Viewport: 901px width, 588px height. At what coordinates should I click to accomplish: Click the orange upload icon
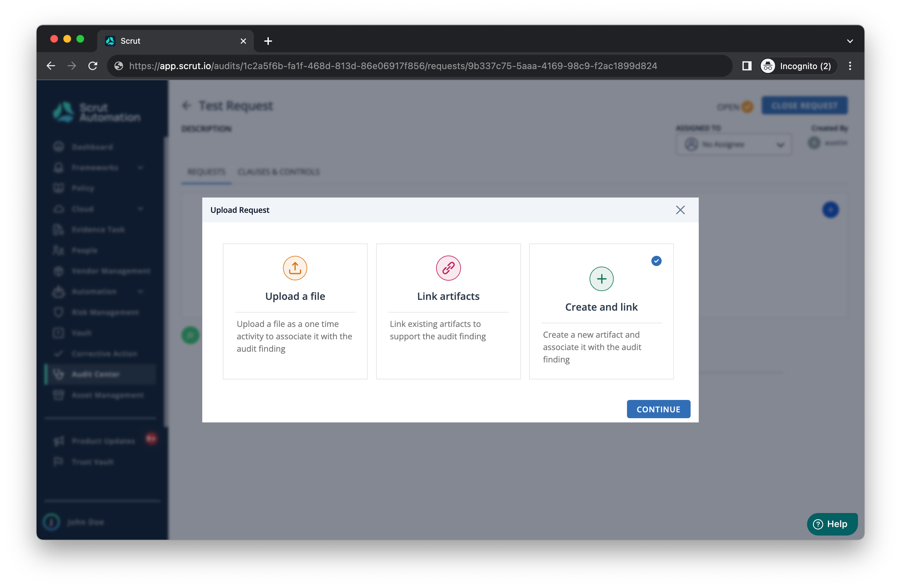click(x=295, y=268)
